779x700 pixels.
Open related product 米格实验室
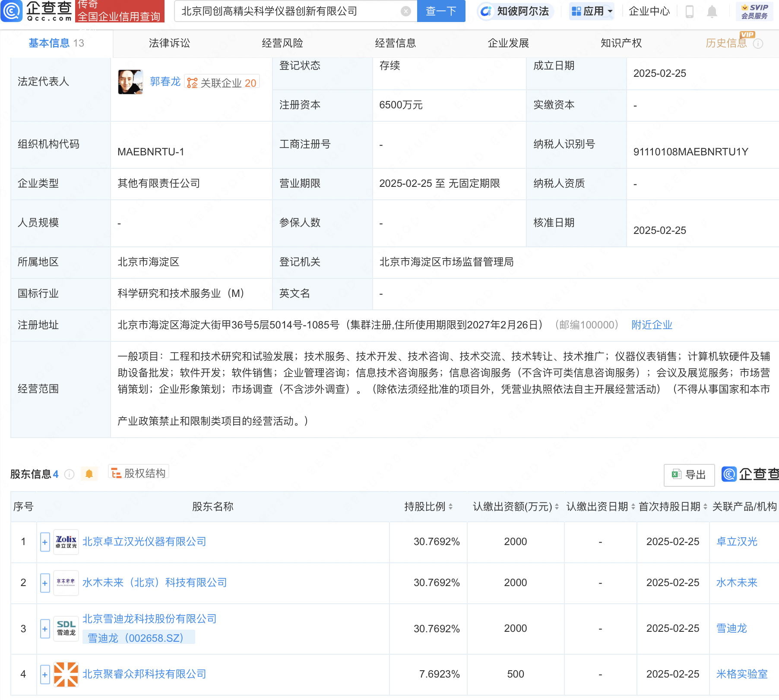(x=742, y=674)
